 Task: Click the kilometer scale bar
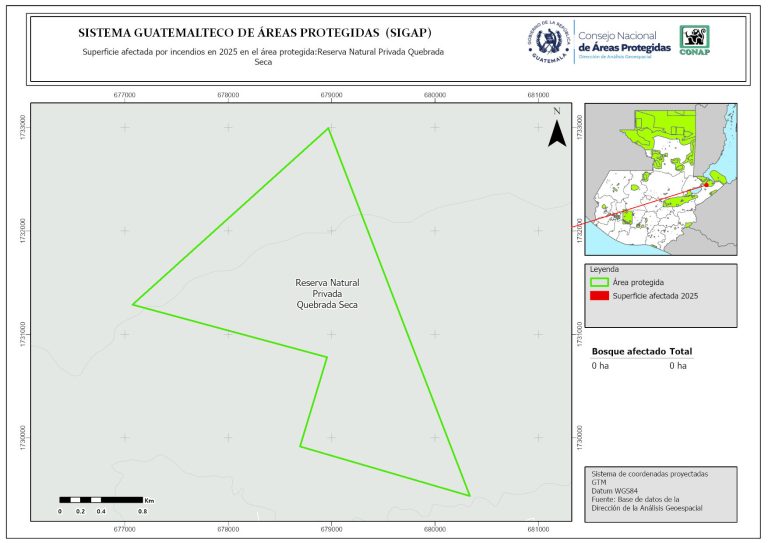coord(100,498)
